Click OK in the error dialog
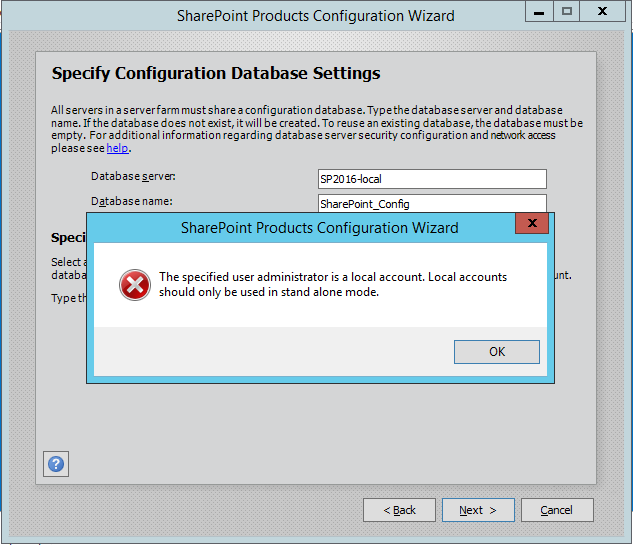This screenshot has width=633, height=545. [x=497, y=352]
